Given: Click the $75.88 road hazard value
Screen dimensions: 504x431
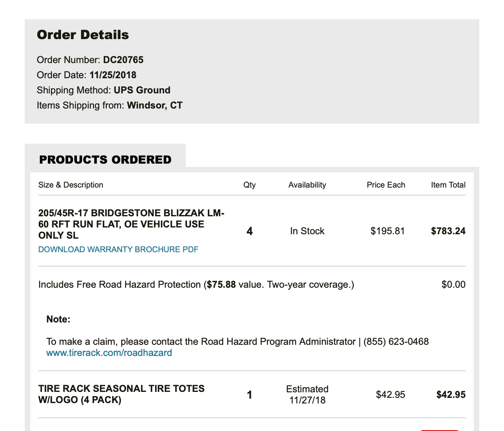Looking at the screenshot, I should (x=221, y=285).
